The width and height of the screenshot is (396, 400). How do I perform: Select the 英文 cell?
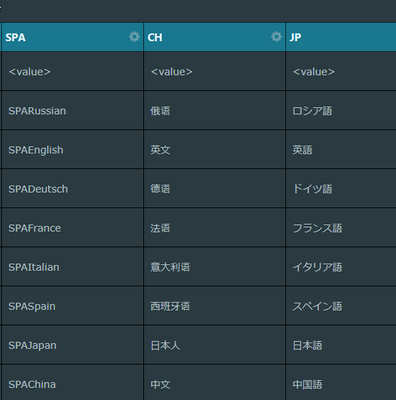(x=214, y=150)
